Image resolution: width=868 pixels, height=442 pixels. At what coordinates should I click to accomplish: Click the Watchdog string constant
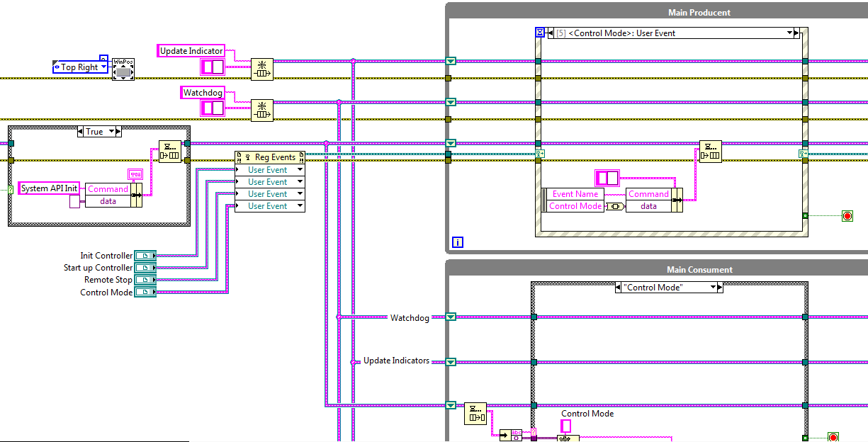coord(203,93)
